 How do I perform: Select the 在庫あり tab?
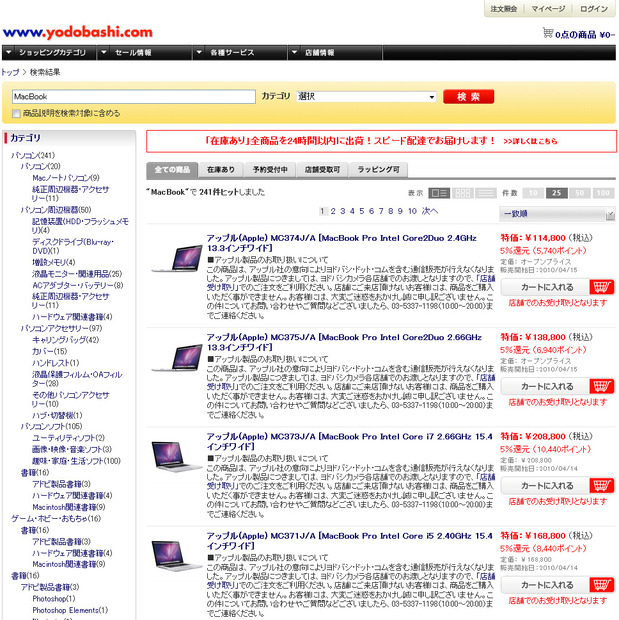pos(221,170)
